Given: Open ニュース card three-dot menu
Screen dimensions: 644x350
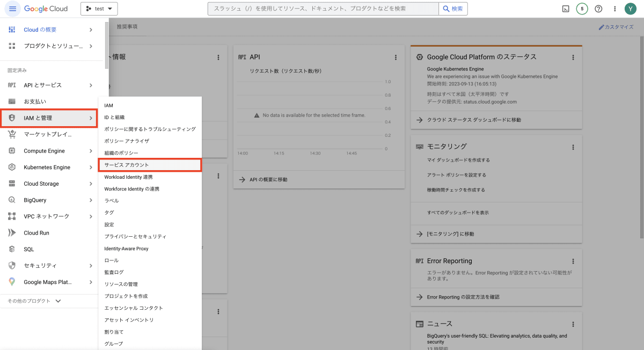Looking at the screenshot, I should click(573, 324).
